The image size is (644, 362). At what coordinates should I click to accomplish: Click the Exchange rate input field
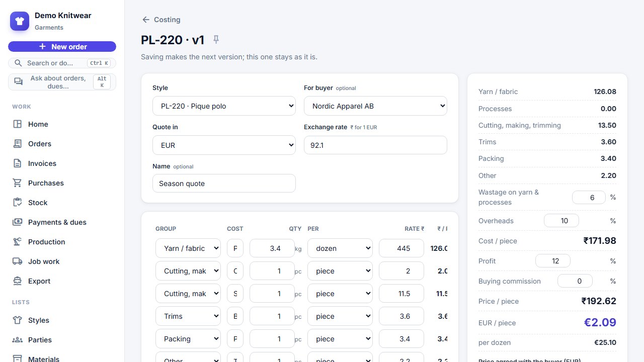tap(375, 145)
